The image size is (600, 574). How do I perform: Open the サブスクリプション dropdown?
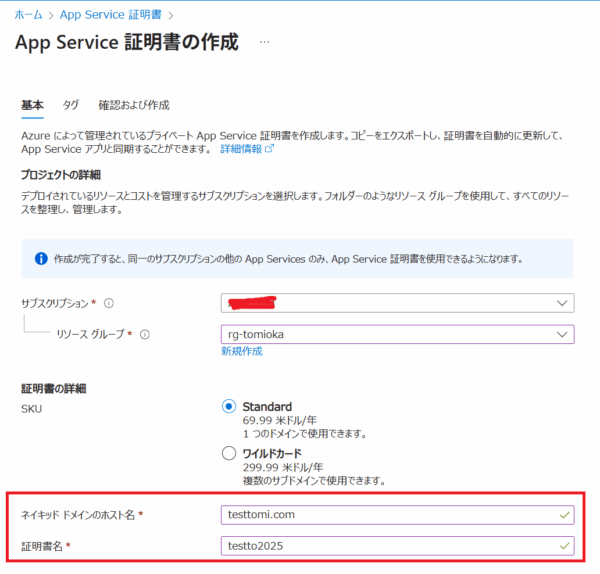(397, 303)
